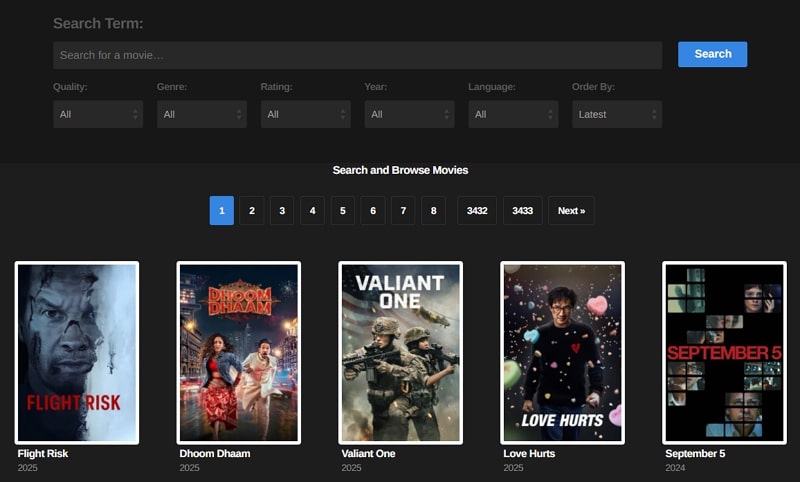The height and width of the screenshot is (482, 800).
Task: Open the Love Hurts poster
Action: (563, 353)
